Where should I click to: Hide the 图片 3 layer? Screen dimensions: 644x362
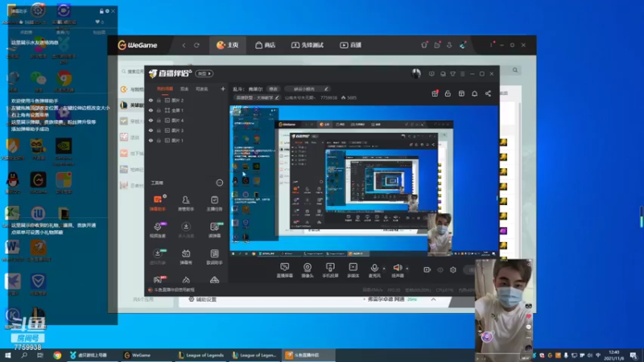point(151,130)
